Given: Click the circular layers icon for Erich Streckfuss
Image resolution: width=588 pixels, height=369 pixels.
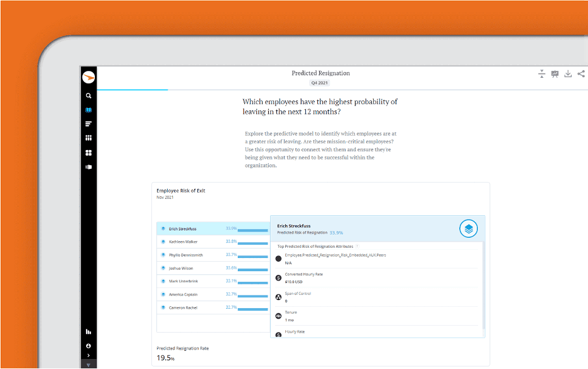Looking at the screenshot, I should (469, 229).
